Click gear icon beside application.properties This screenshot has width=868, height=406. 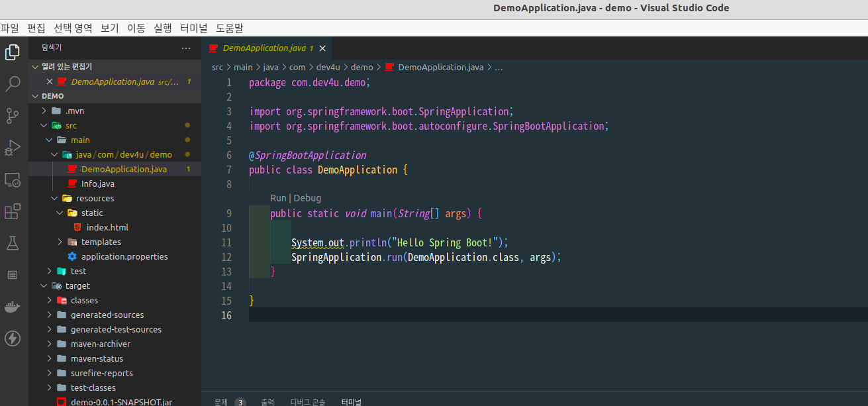[72, 256]
